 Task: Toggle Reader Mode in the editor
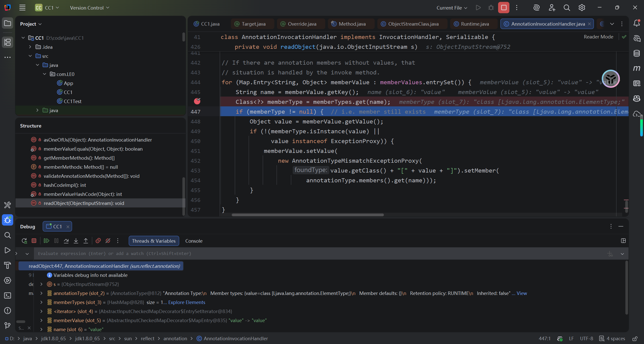598,37
